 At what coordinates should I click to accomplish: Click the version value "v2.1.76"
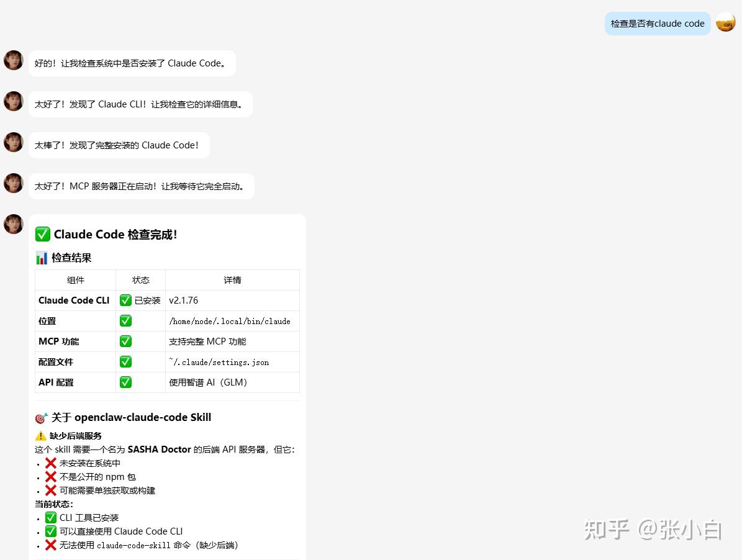coord(184,300)
